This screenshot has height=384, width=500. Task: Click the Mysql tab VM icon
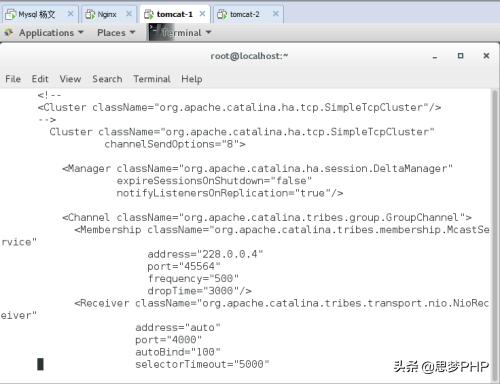(11, 14)
